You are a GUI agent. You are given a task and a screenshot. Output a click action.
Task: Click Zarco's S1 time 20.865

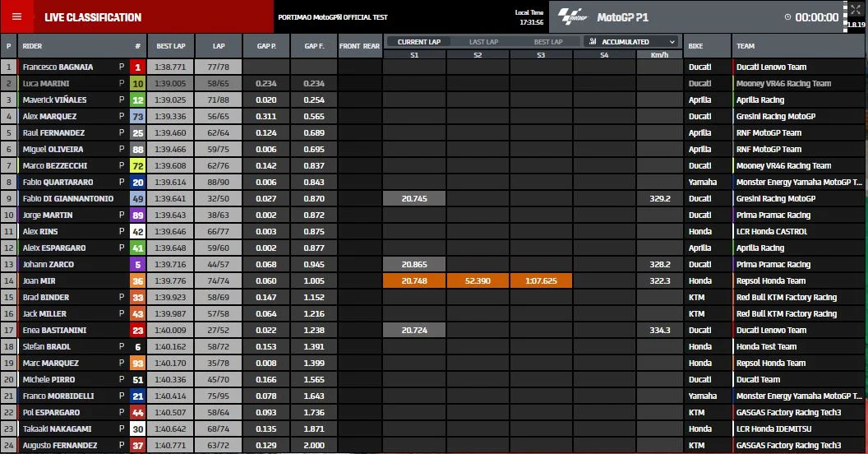click(x=414, y=265)
